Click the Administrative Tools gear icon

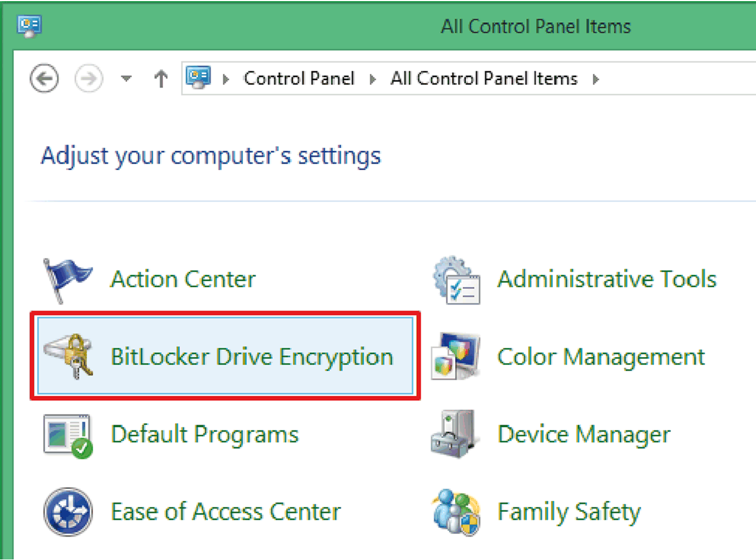(456, 279)
